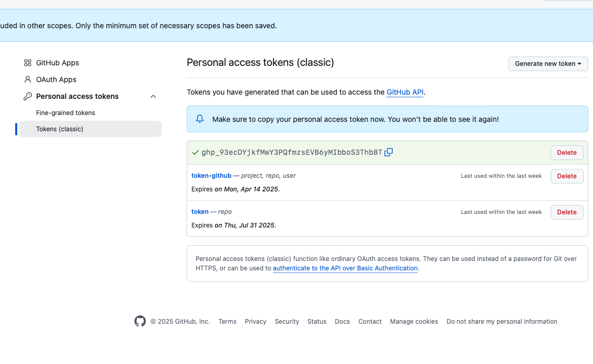Open GitHub Apps settings page
The height and width of the screenshot is (364, 593).
58,63
